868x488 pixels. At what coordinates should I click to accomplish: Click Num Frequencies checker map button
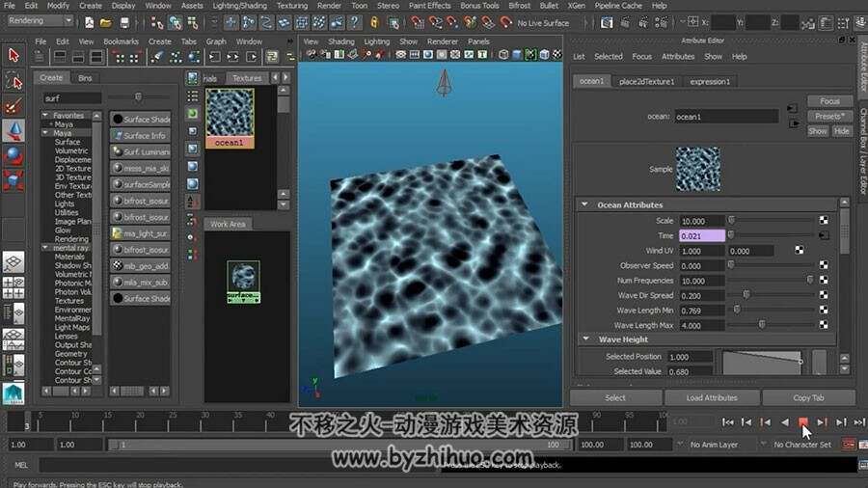pos(824,281)
